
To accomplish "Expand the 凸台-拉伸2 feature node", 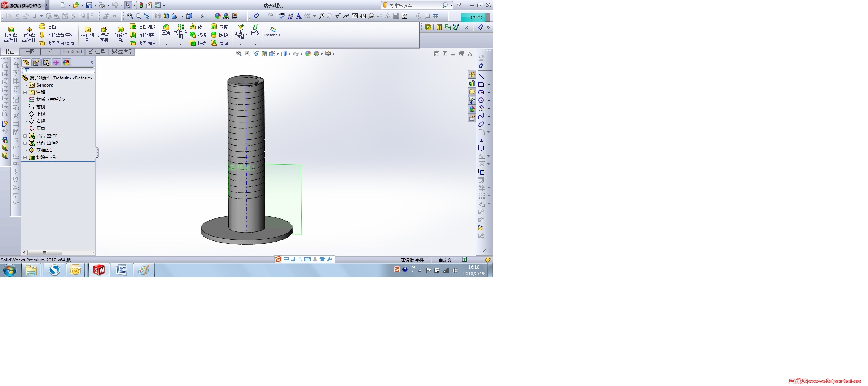I will [x=25, y=143].
